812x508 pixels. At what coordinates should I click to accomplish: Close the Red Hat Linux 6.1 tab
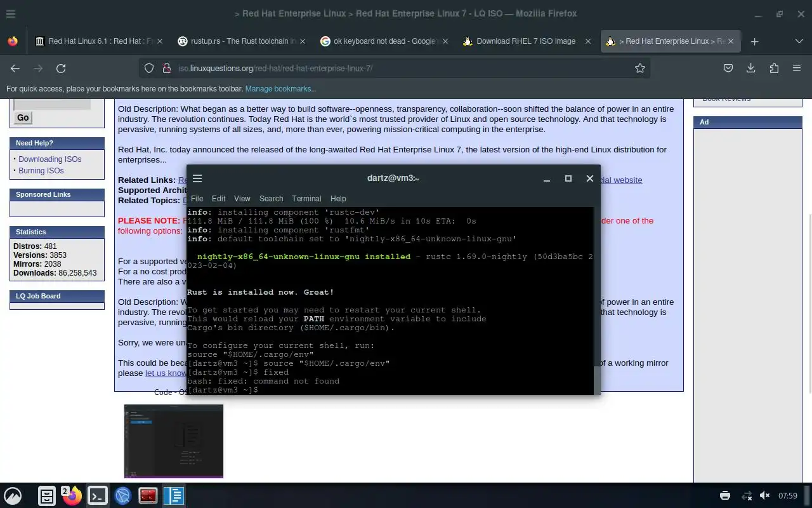(160, 41)
